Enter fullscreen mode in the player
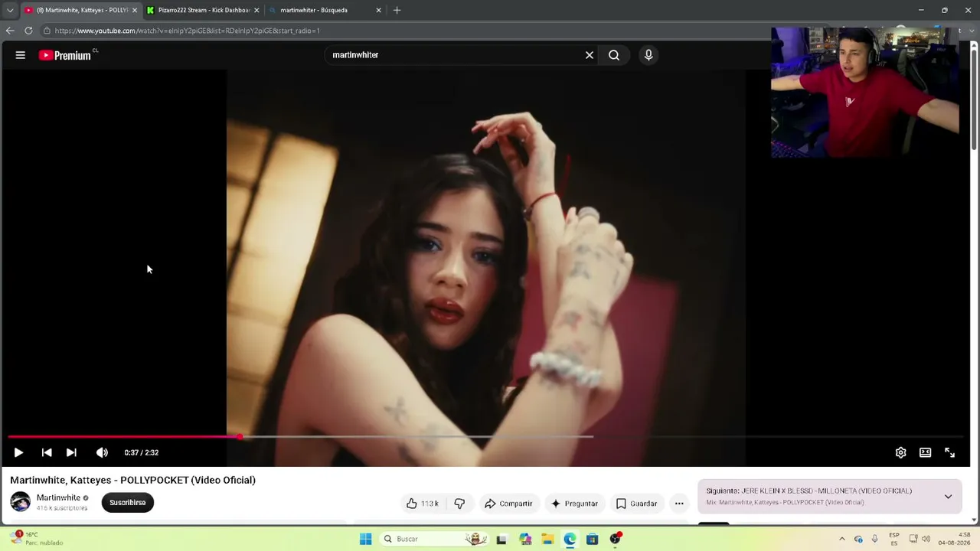 (949, 452)
